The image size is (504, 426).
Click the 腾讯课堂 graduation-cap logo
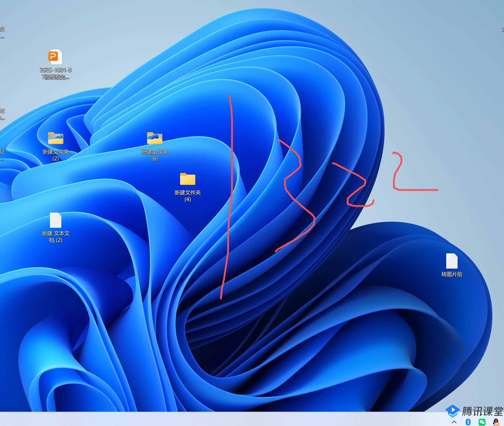pos(452,411)
